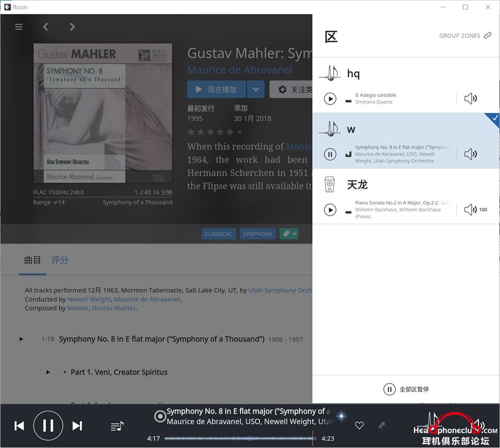Open the w zone signal quality indicator
500x448 pixels.
(x=348, y=155)
